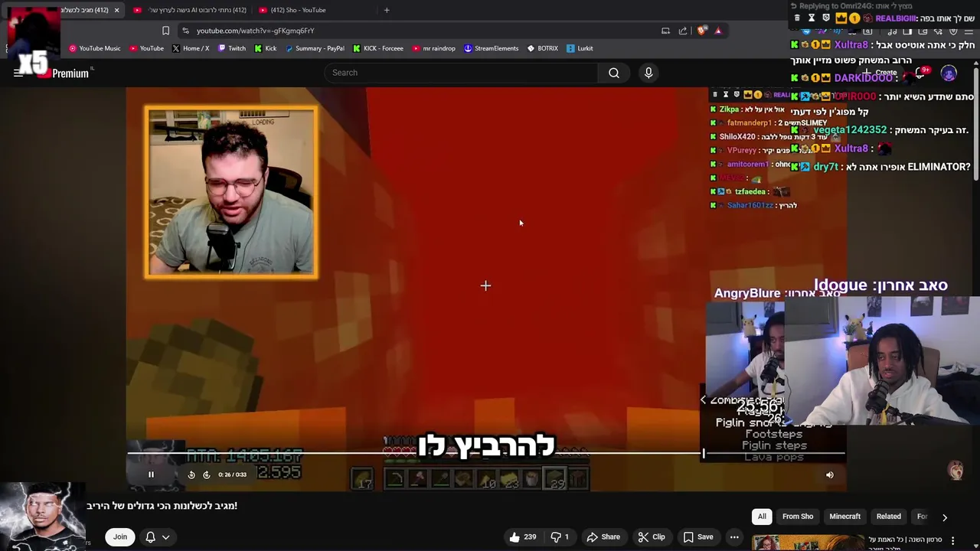The image size is (980, 551).
Task: Open the Kick bookmark
Action: 266,48
